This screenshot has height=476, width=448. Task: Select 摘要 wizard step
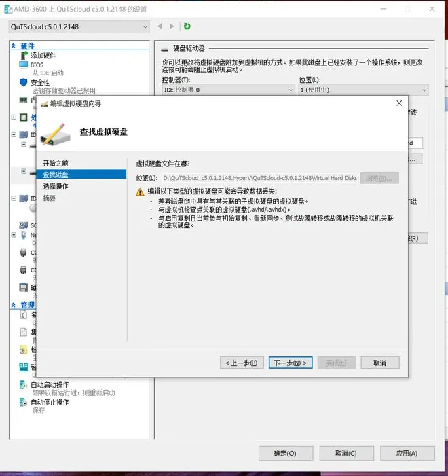tap(49, 198)
